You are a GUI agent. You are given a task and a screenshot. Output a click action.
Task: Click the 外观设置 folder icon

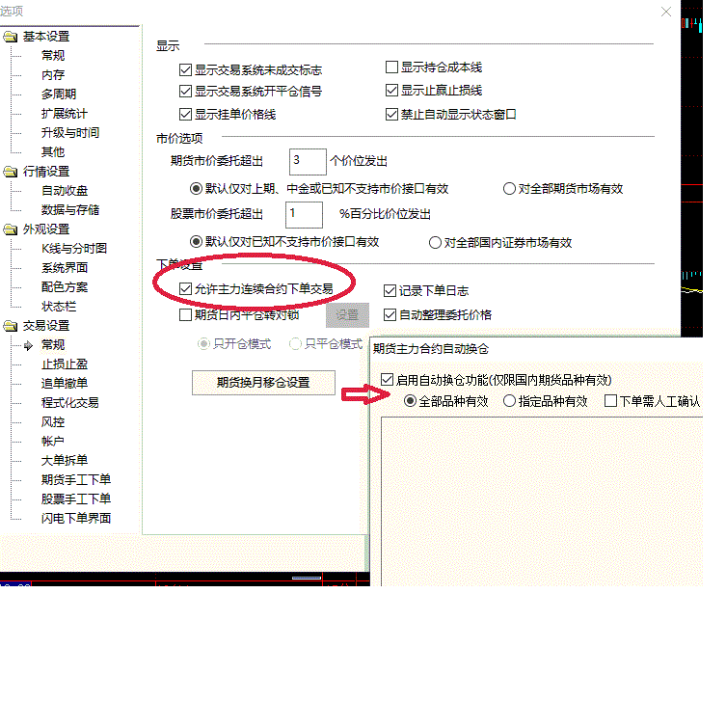11,229
